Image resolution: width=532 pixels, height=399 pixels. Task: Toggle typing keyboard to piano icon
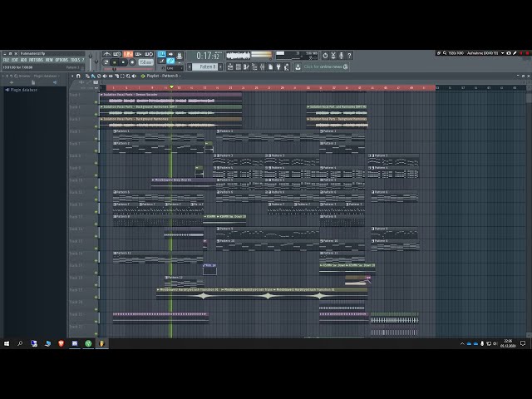(x=161, y=54)
